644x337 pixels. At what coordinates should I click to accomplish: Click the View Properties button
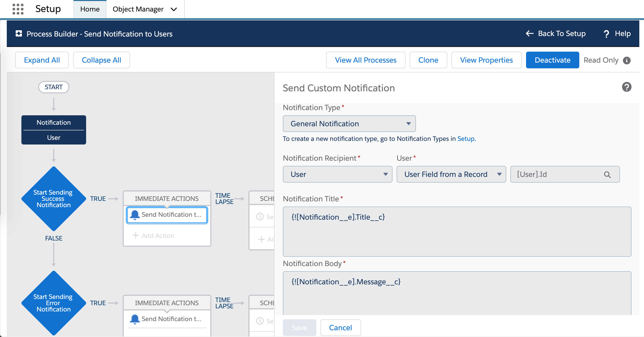coord(486,60)
